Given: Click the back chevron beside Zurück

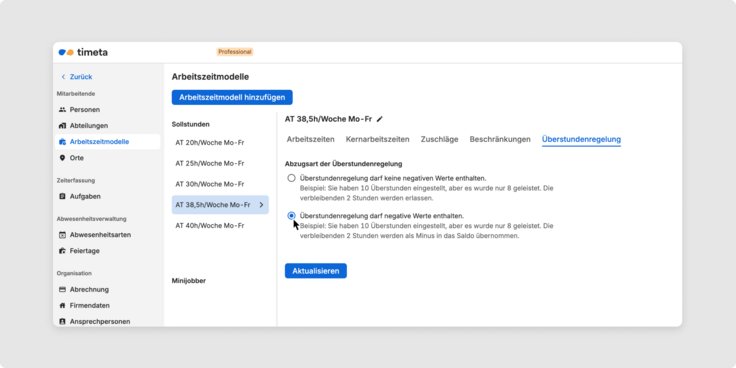Looking at the screenshot, I should (63, 77).
